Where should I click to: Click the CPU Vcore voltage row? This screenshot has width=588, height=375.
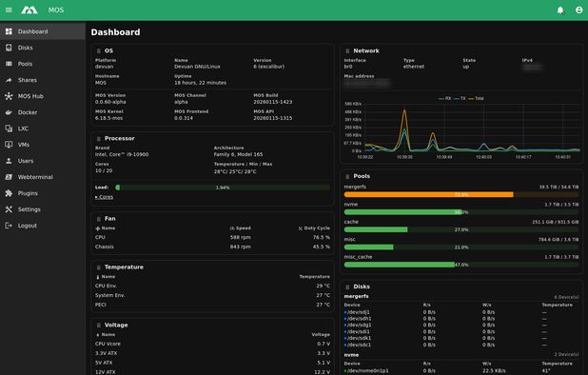[x=212, y=344]
